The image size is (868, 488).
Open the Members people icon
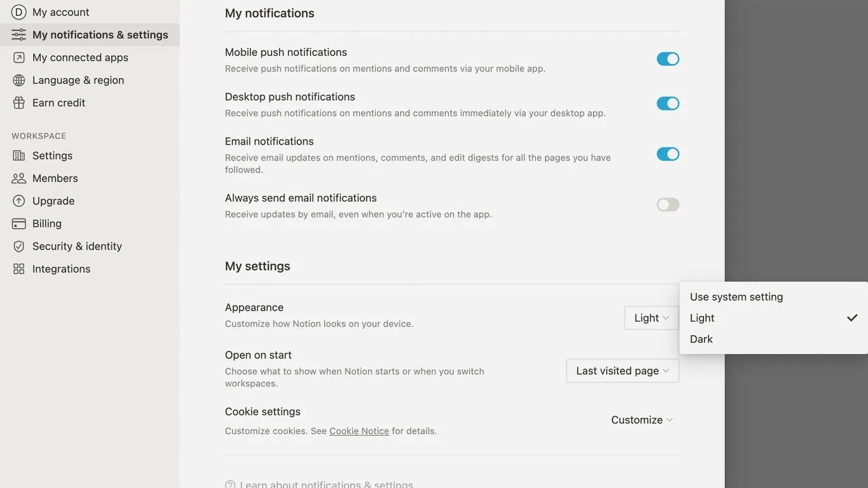point(19,178)
